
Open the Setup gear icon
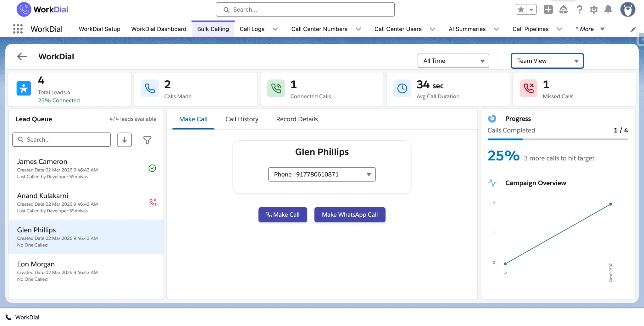tap(594, 10)
